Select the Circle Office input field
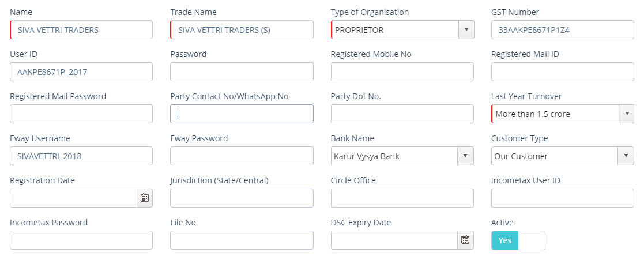644x260 pixels. click(402, 198)
